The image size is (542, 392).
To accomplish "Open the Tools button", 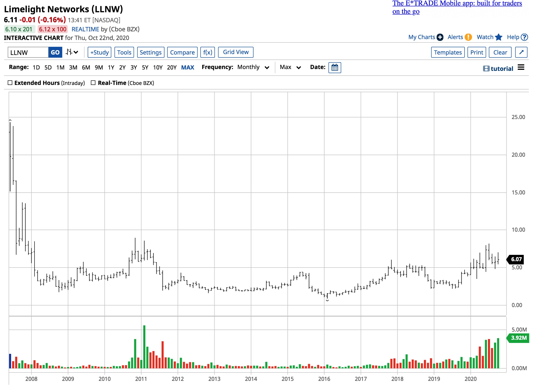I will tap(124, 52).
